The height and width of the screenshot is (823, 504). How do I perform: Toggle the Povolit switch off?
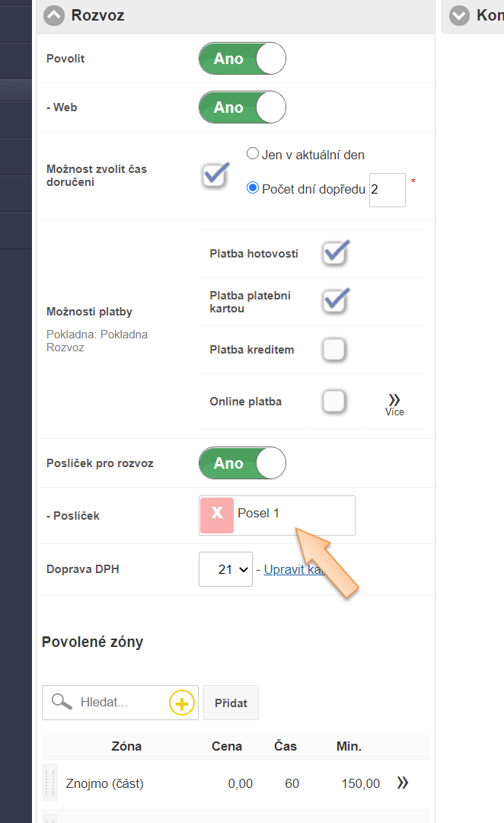click(x=242, y=59)
